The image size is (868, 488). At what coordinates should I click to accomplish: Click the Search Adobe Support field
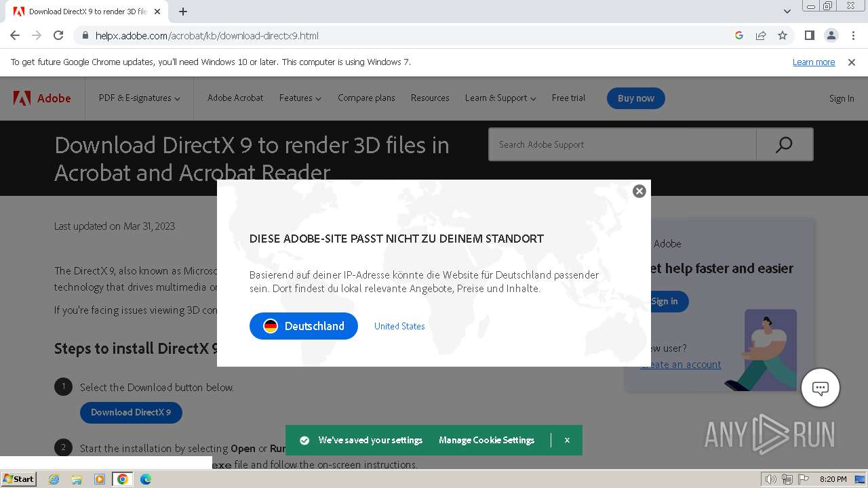pyautogui.click(x=623, y=144)
